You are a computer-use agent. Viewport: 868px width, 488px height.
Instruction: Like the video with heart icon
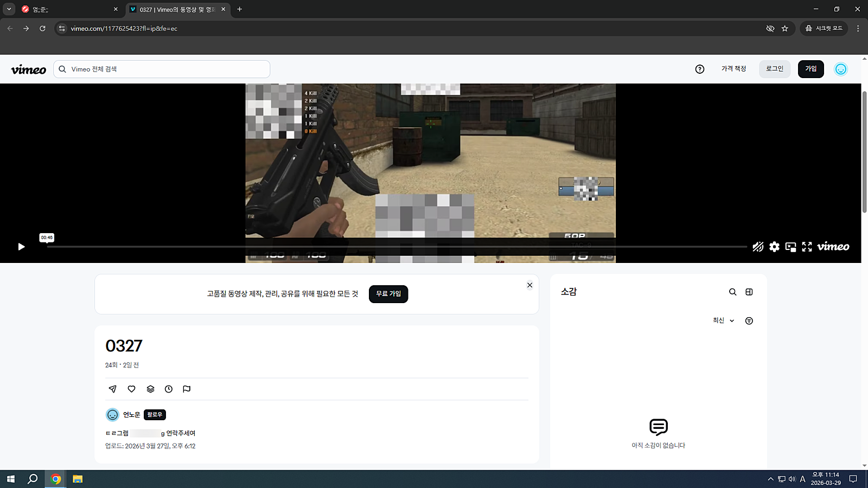pos(131,389)
